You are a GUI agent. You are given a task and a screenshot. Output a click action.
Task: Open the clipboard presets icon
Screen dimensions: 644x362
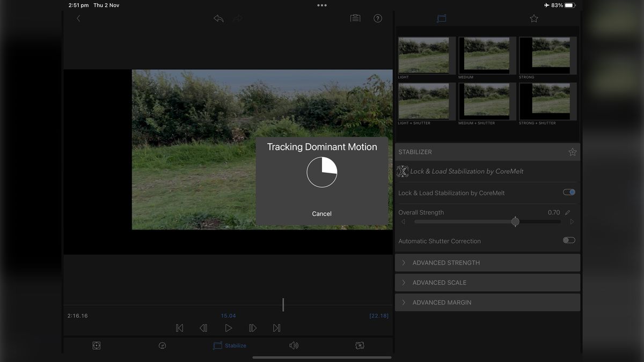(x=355, y=18)
